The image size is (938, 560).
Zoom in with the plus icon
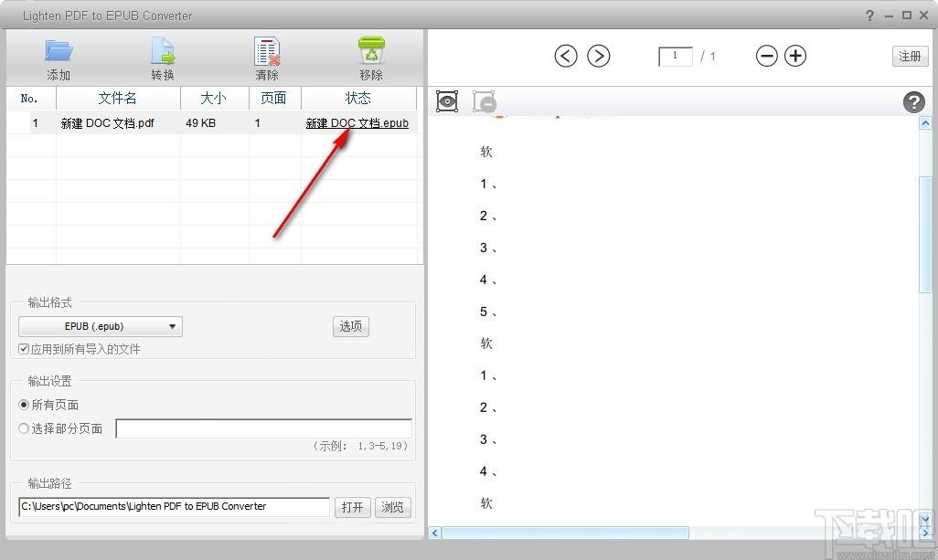point(795,56)
